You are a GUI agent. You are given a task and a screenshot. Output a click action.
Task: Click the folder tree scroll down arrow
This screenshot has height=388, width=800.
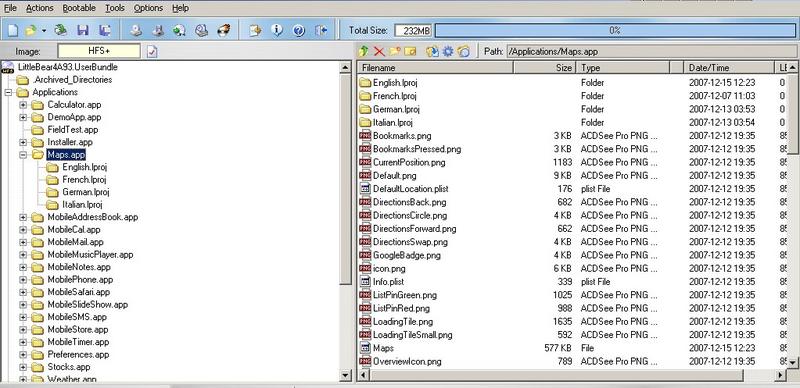pyautogui.click(x=345, y=375)
